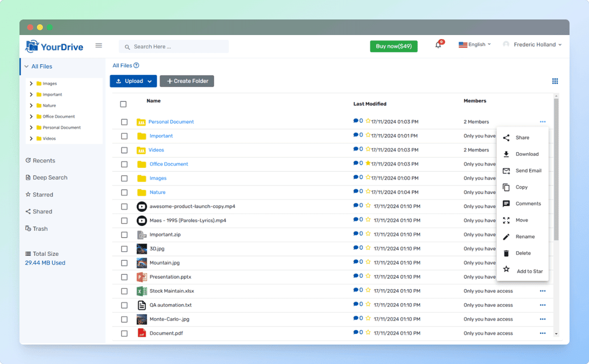Click the Important.zip archive icon
This screenshot has height=364, width=589.
tap(142, 235)
